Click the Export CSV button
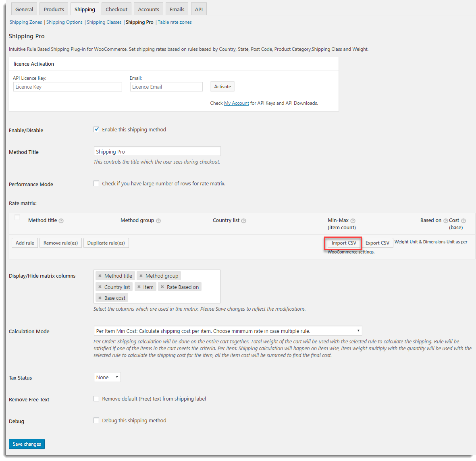Image resolution: width=476 pixels, height=461 pixels. click(377, 243)
